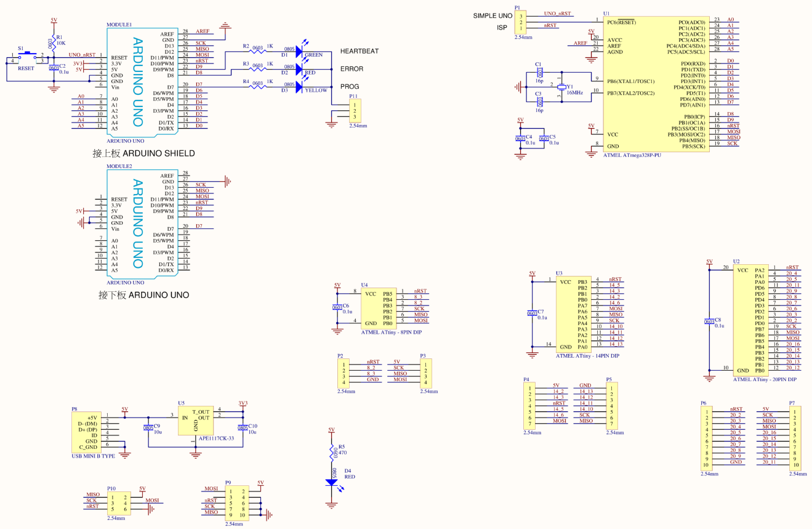Click the 'USB MINI B TYPE' label
This screenshot has width=812, height=529.
[x=94, y=456]
